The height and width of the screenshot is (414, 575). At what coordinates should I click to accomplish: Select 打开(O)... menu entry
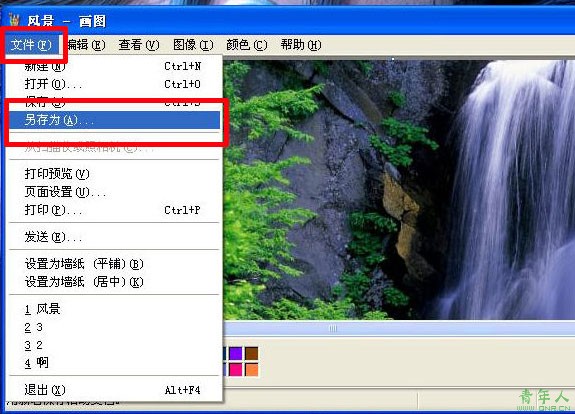pyautogui.click(x=114, y=84)
